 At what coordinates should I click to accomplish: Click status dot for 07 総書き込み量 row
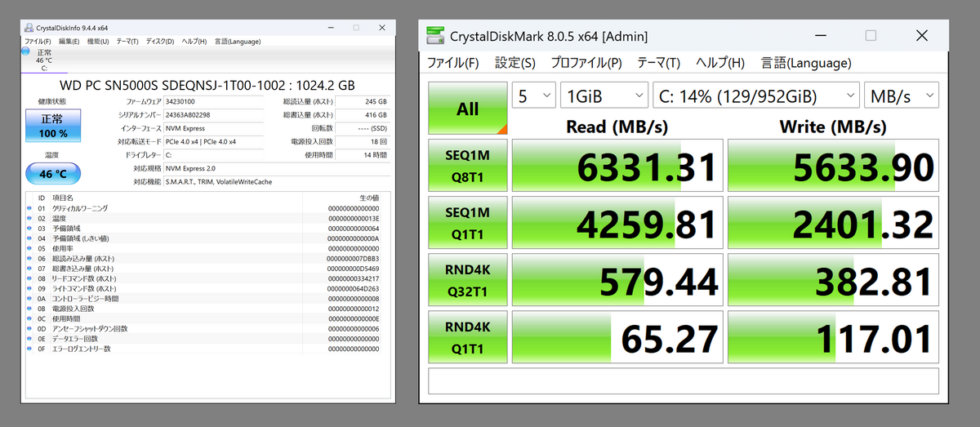(x=29, y=269)
